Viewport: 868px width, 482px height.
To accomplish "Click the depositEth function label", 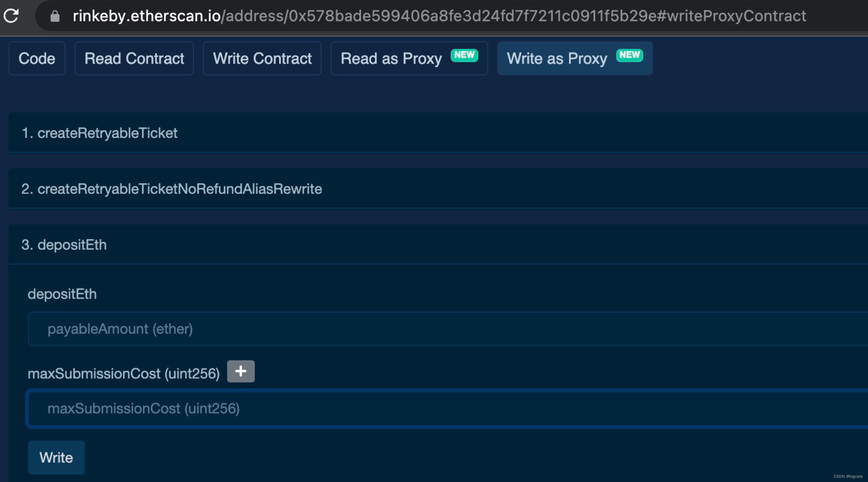I will tap(62, 293).
